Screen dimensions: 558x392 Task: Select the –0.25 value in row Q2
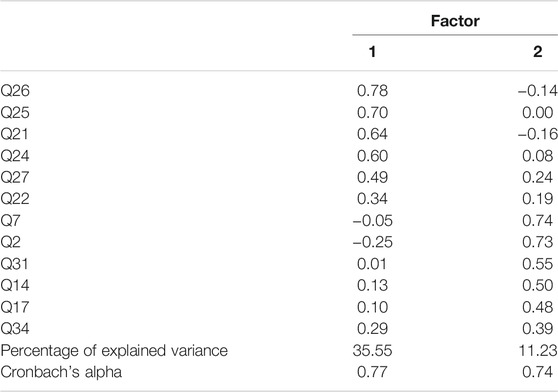(x=373, y=242)
